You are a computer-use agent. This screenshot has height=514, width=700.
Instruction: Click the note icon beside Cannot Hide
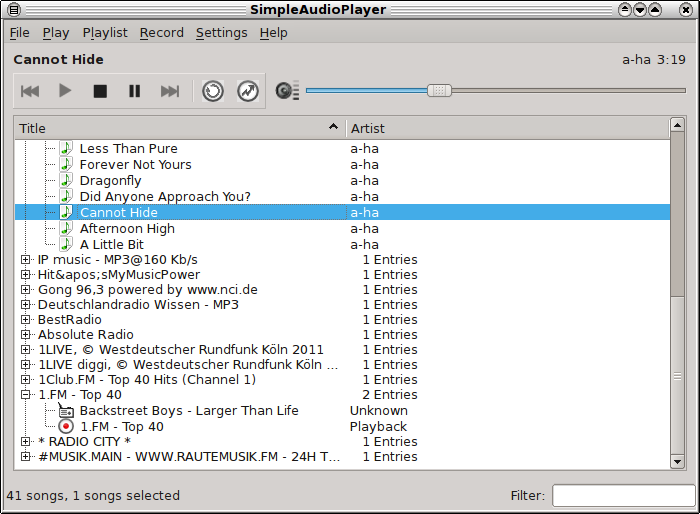[x=66, y=212]
